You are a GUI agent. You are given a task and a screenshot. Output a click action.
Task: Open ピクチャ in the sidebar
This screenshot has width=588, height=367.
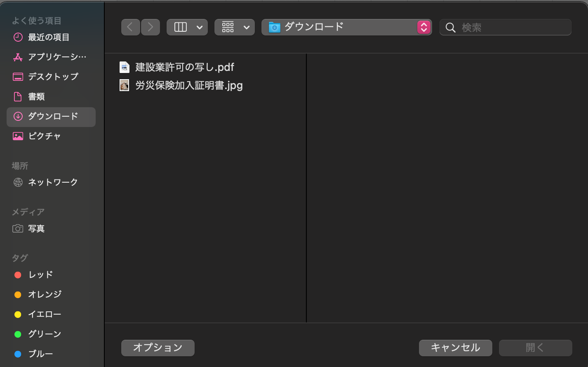pyautogui.click(x=51, y=136)
